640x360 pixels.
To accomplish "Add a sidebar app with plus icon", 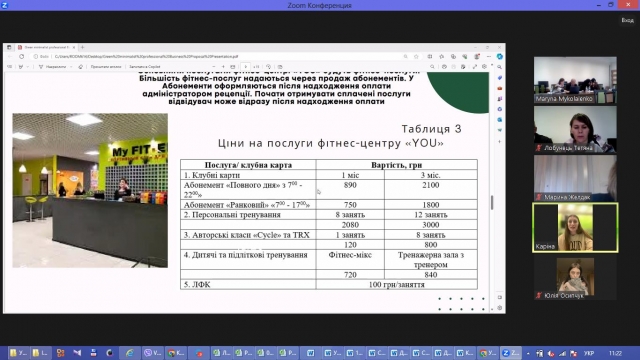I will (x=500, y=142).
